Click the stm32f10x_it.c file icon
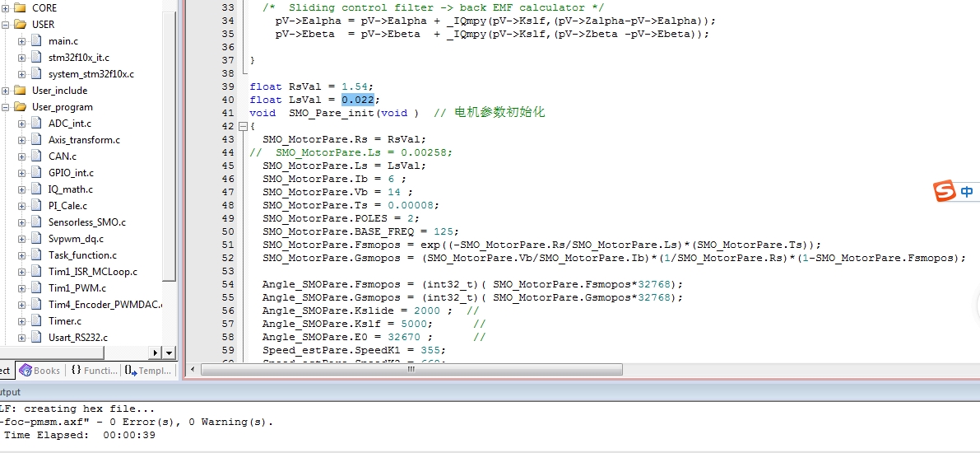980x453 pixels. [35, 58]
